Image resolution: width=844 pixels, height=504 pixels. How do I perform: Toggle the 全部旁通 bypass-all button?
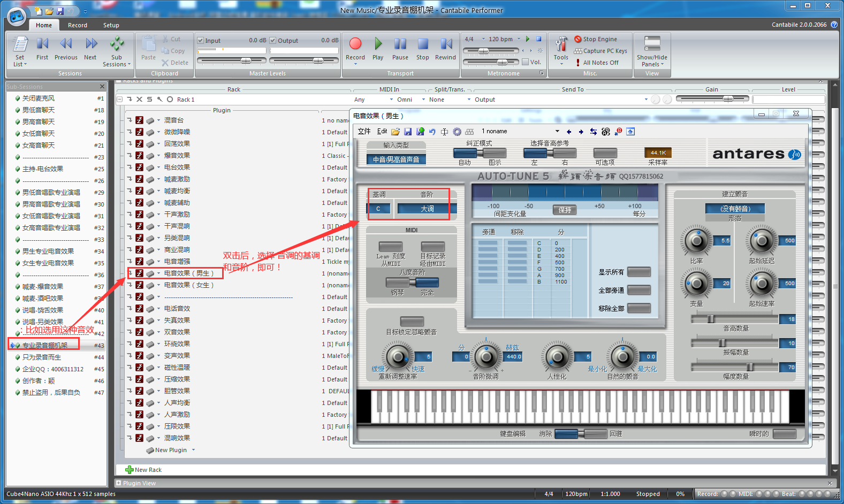639,290
